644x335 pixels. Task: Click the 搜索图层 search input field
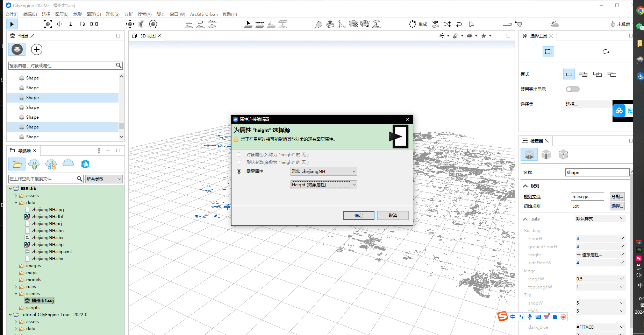pyautogui.click(x=63, y=65)
